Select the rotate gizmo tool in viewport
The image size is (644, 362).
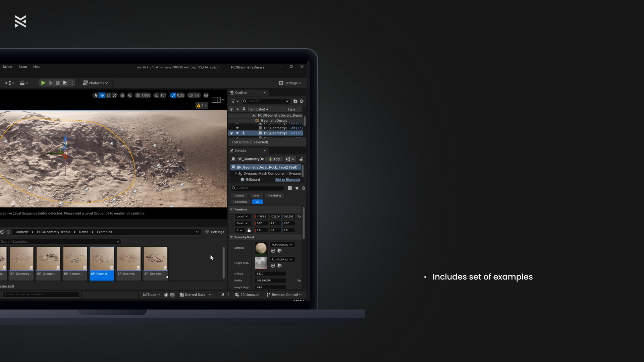(108, 96)
